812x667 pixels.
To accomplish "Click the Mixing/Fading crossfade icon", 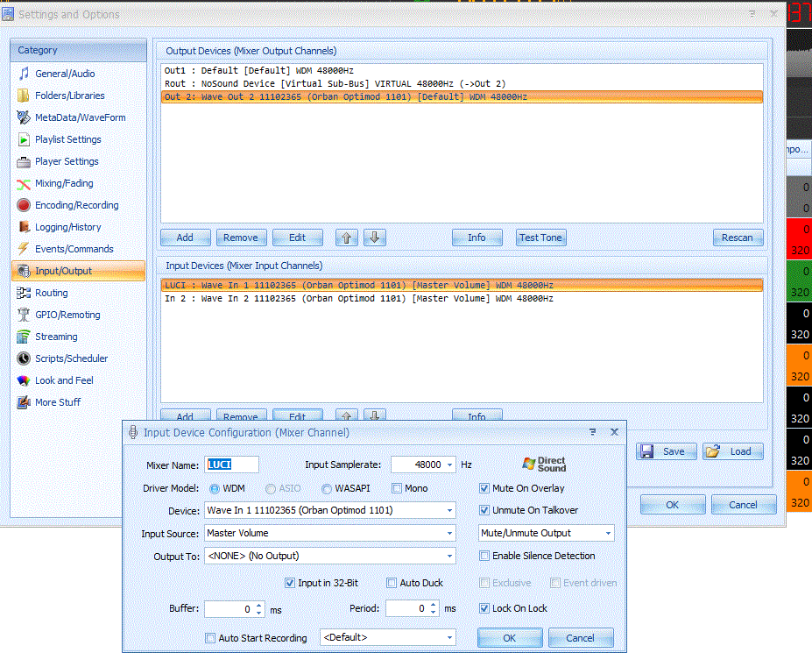I will coord(25,183).
